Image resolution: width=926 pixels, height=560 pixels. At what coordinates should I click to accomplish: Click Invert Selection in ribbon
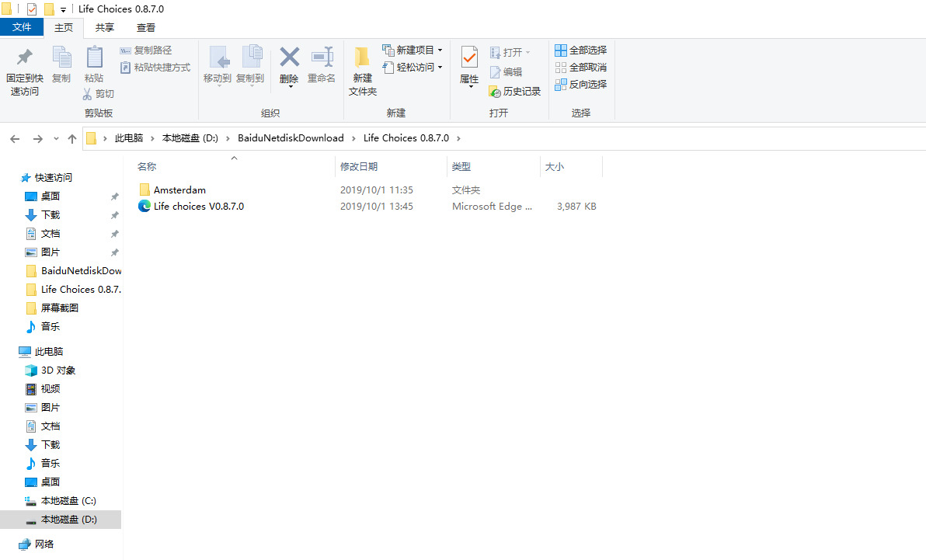coord(580,85)
